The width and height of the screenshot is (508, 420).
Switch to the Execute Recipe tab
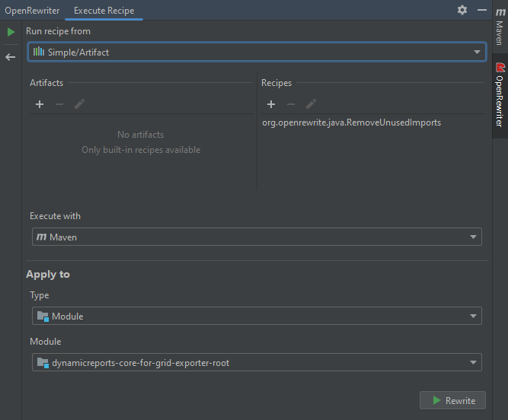point(104,11)
